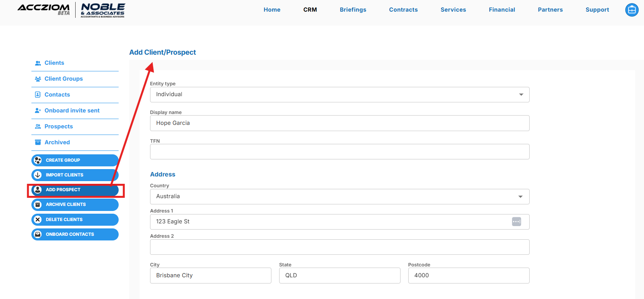Click the Client Groups icon
The width and height of the screenshot is (644, 299).
(x=38, y=79)
